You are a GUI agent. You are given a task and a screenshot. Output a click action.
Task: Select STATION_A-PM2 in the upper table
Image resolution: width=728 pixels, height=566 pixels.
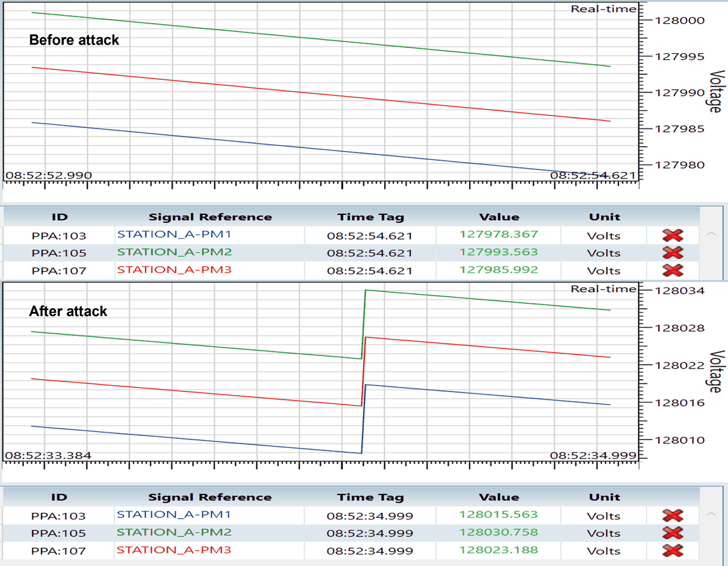pyautogui.click(x=174, y=252)
